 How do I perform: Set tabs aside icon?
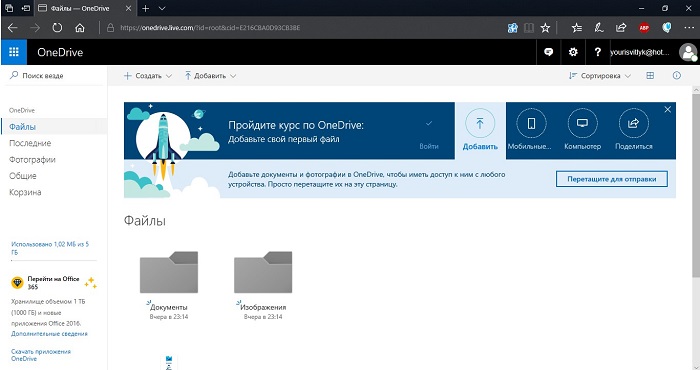[x=26, y=8]
